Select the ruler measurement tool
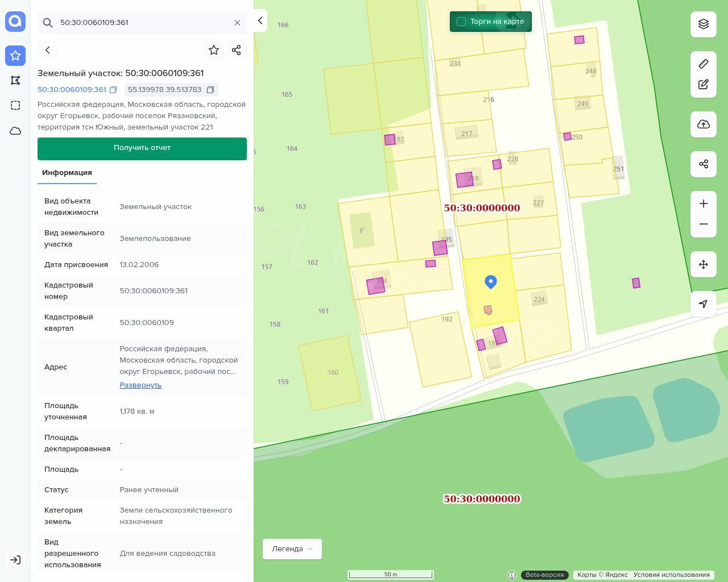 (703, 64)
